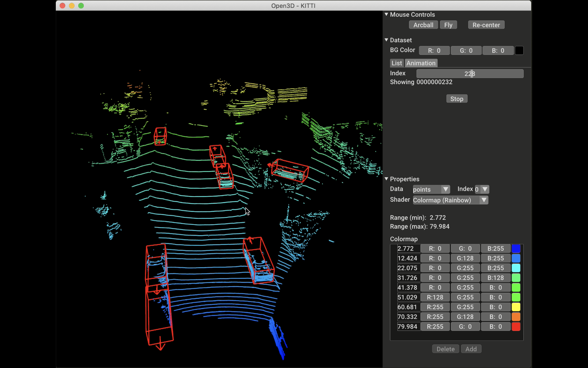Switch to the List tab

tap(396, 63)
